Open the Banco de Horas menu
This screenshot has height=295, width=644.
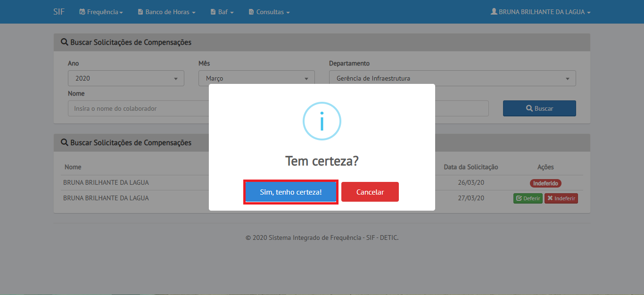coord(166,12)
